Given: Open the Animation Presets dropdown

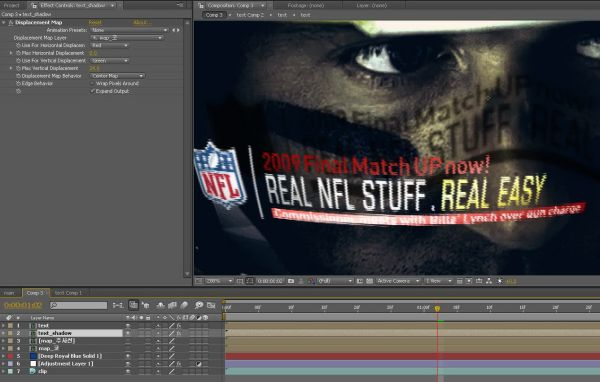Looking at the screenshot, I should (x=129, y=30).
